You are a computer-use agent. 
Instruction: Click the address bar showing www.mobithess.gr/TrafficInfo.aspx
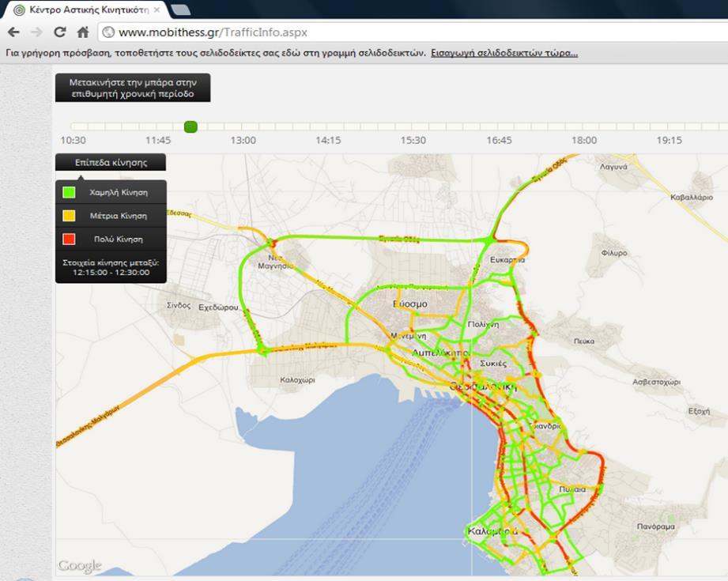pos(413,32)
